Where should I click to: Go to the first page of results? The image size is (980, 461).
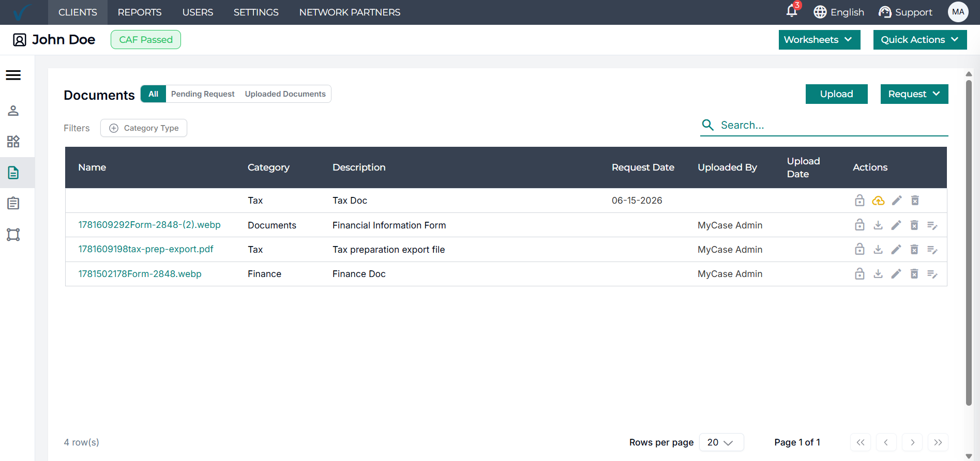click(x=861, y=442)
